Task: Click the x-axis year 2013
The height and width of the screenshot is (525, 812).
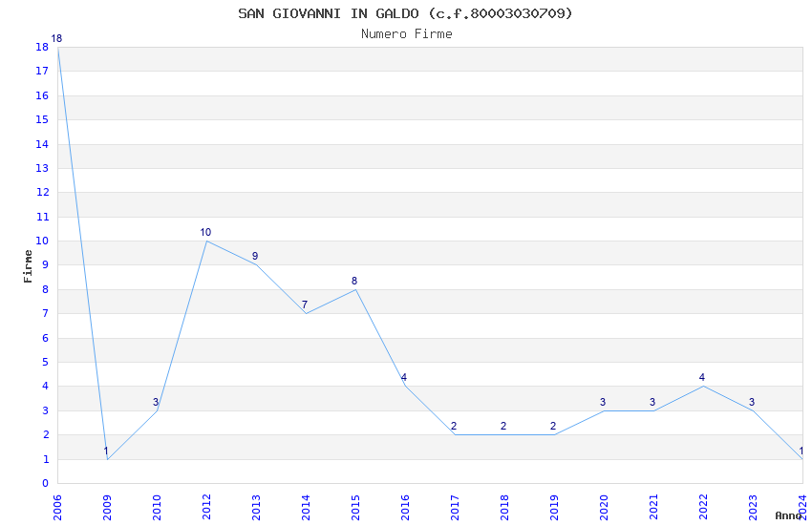Action: 256,507
